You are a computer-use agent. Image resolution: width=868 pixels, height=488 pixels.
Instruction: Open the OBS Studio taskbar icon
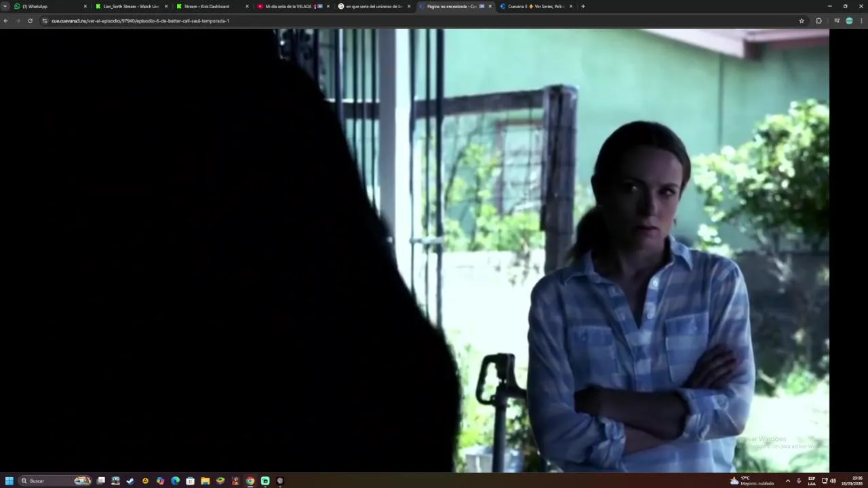point(280,481)
